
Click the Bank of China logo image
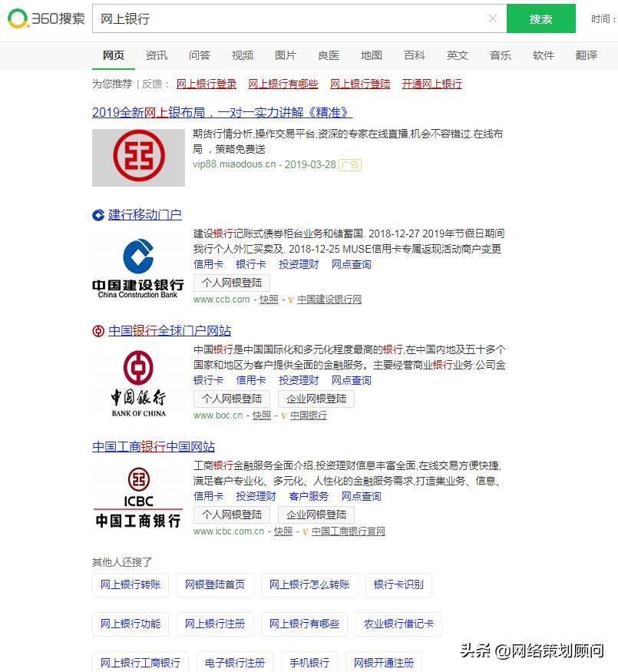click(138, 380)
